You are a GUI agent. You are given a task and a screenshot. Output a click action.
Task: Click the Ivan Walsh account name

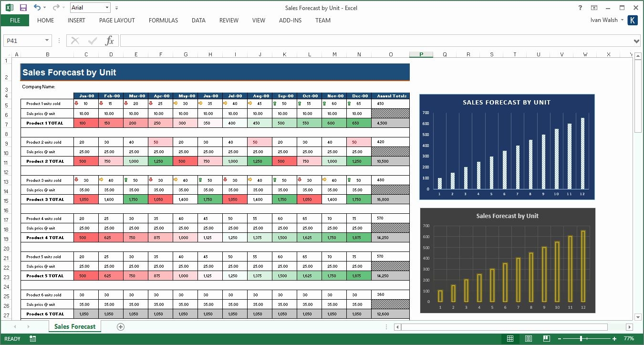603,20
